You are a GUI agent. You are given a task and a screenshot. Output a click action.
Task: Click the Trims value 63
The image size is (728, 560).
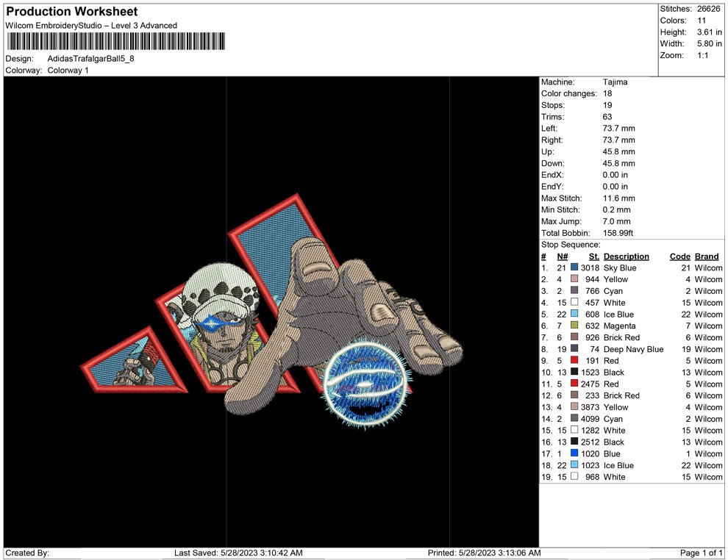[x=607, y=117]
